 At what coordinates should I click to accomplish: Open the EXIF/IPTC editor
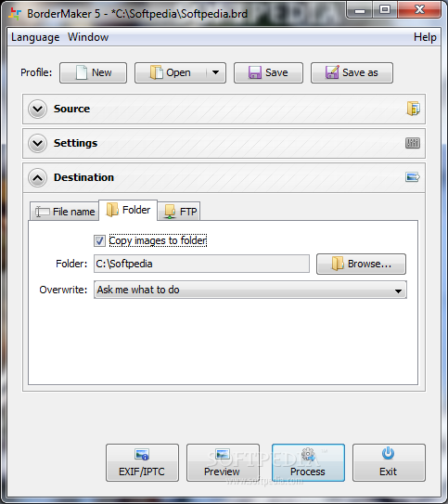[x=142, y=462]
